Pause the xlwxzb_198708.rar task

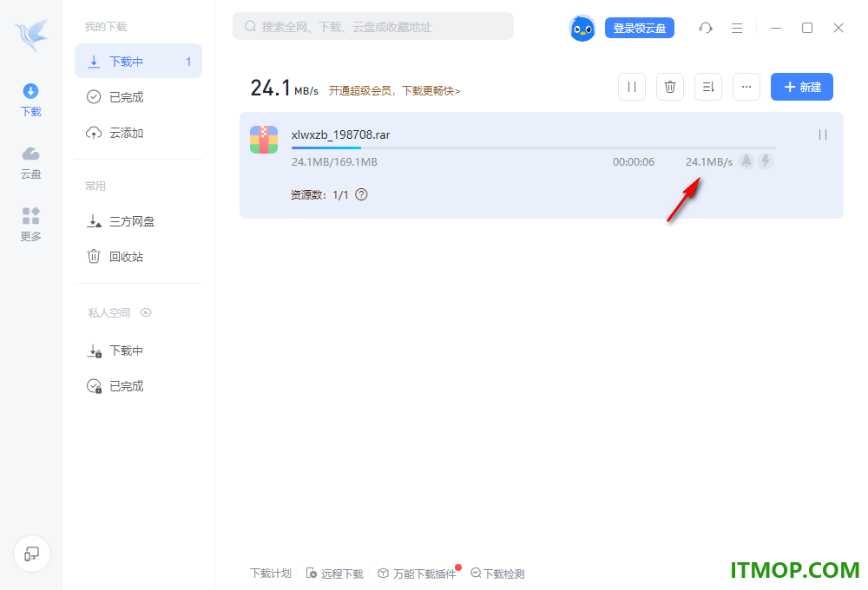pyautogui.click(x=823, y=134)
